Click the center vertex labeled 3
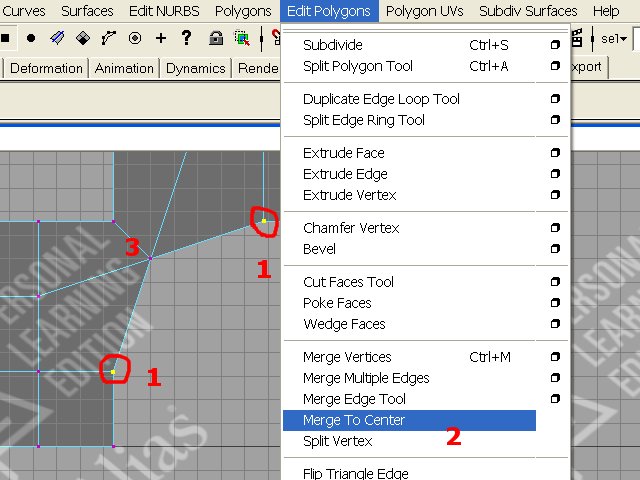640x480 pixels. 150,258
